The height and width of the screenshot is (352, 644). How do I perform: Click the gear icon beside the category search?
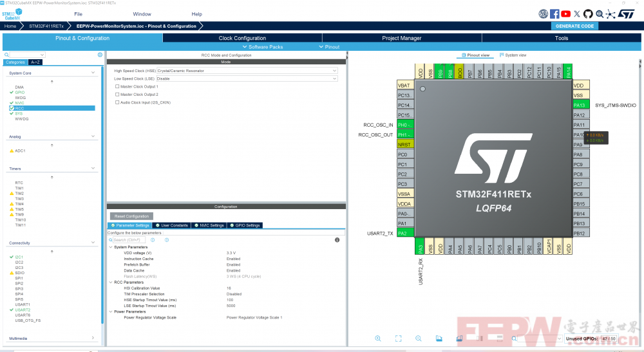pos(100,55)
